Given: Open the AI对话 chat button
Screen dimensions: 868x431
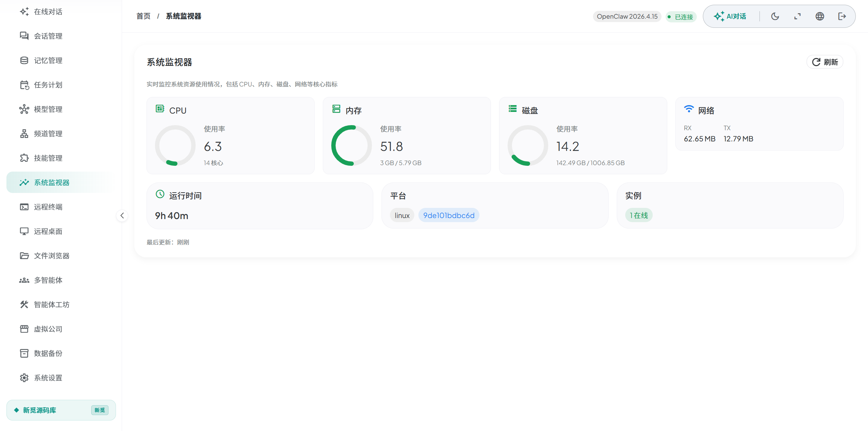Looking at the screenshot, I should pyautogui.click(x=730, y=16).
